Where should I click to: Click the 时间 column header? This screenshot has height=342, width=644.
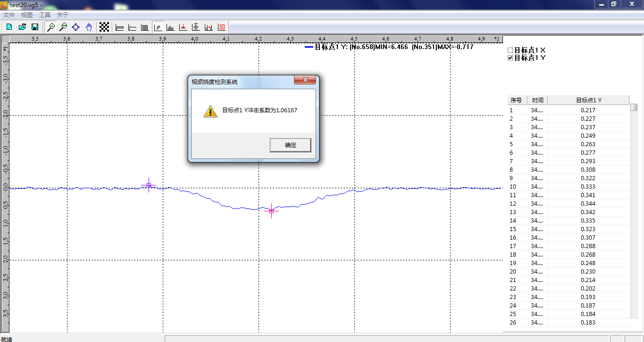(538, 100)
